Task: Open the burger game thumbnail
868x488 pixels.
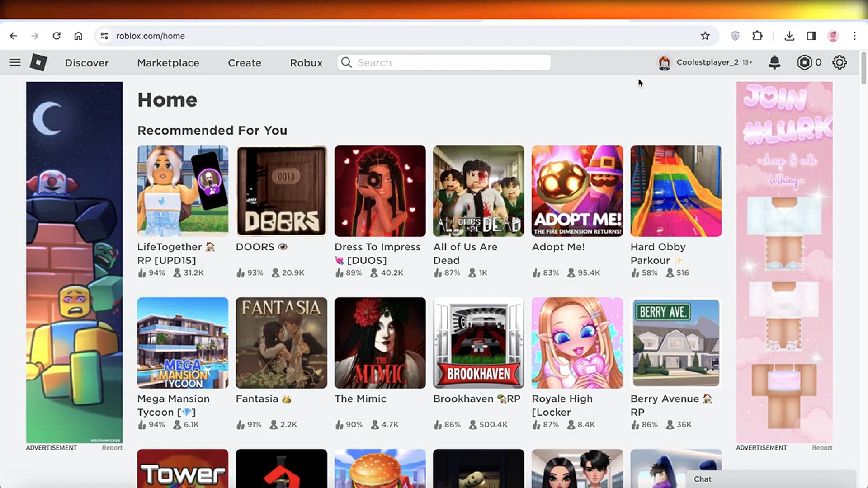Action: 380,469
